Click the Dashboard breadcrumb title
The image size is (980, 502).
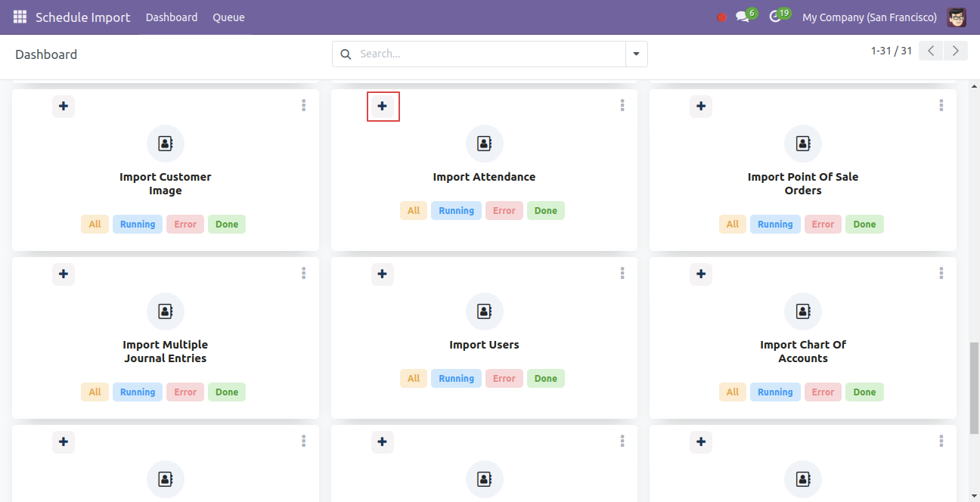click(46, 54)
